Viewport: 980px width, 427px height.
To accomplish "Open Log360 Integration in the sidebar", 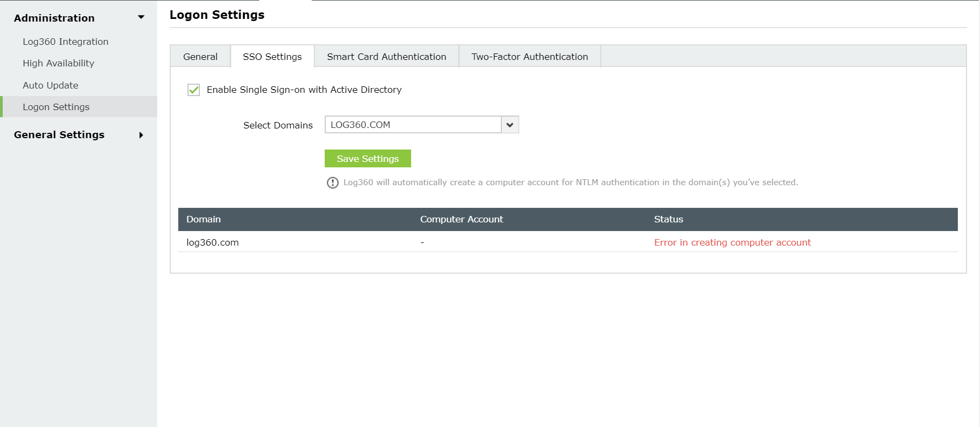I will coord(65,42).
